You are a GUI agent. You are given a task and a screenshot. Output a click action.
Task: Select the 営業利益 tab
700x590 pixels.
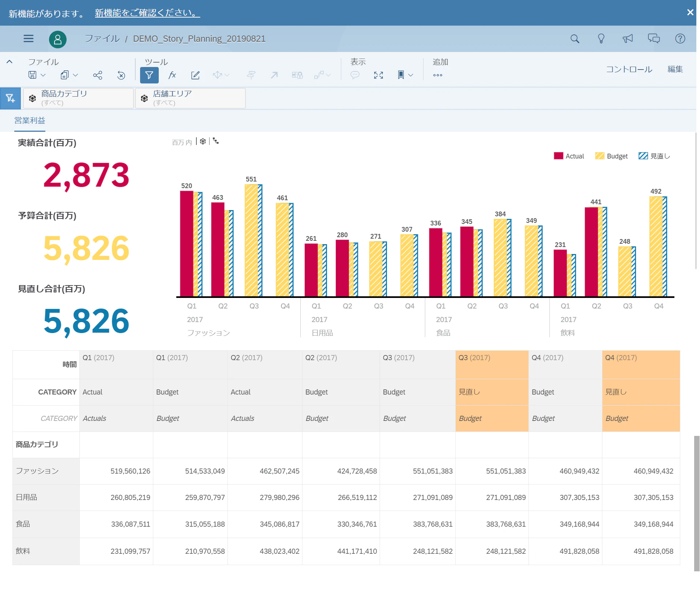point(30,120)
